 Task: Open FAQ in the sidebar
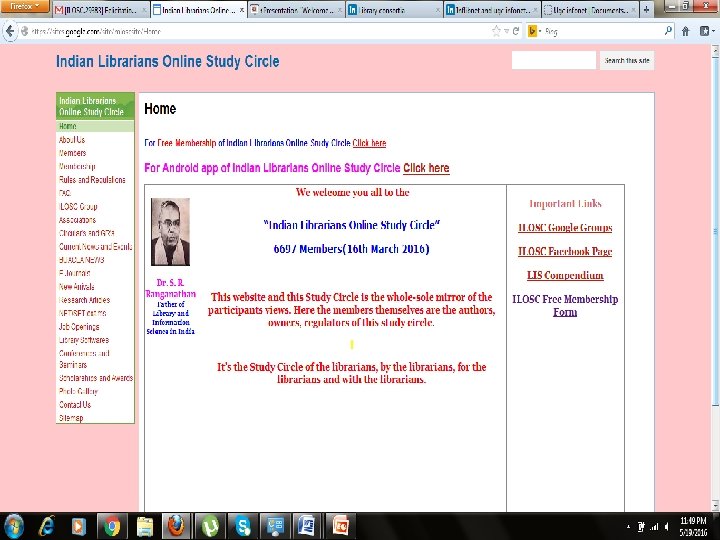tap(65, 193)
